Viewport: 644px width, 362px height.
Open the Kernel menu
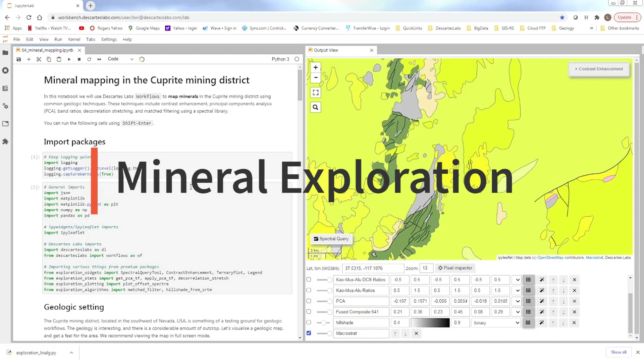pos(74,39)
